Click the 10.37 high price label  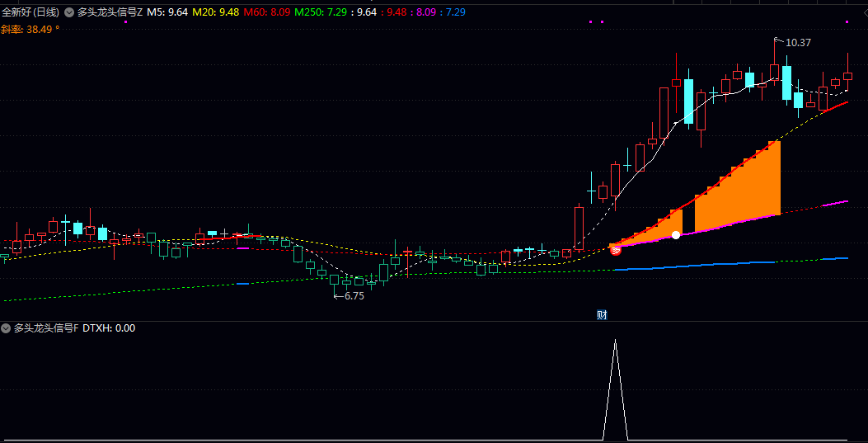pos(798,43)
